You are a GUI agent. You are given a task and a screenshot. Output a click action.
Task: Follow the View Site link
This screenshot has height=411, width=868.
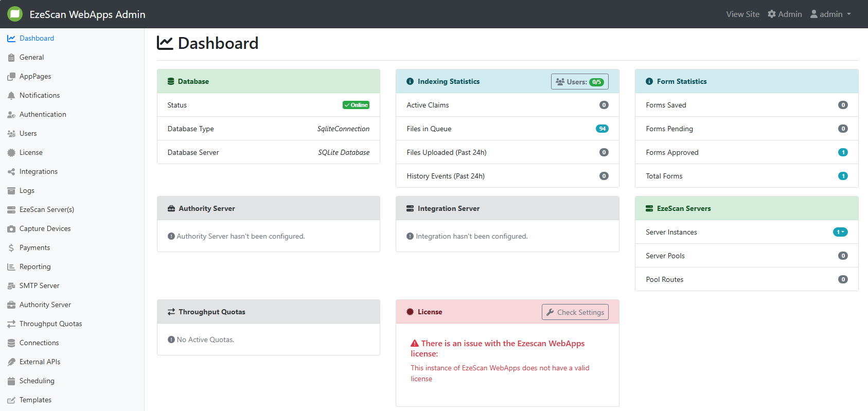coord(742,14)
